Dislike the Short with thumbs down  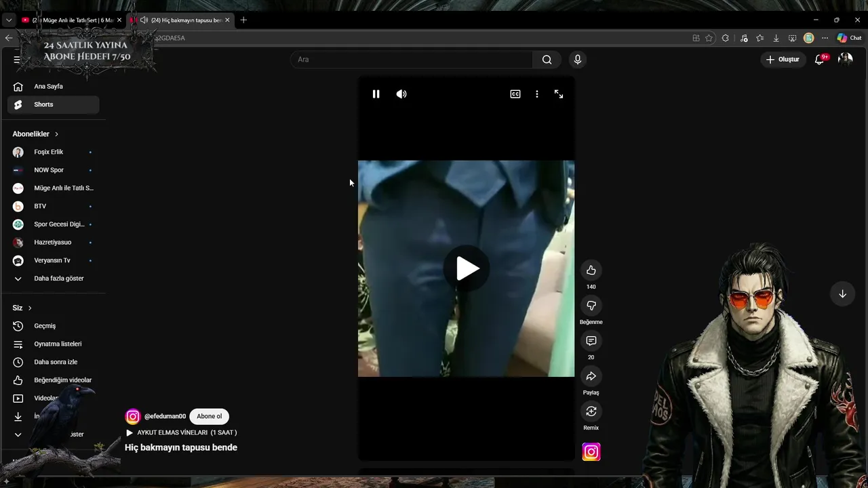[x=591, y=306]
